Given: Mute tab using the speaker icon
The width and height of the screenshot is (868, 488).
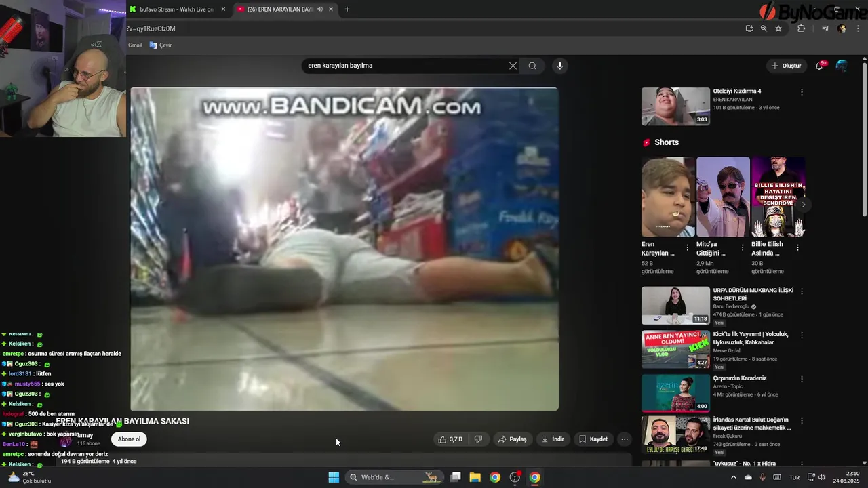Looking at the screenshot, I should 320,9.
